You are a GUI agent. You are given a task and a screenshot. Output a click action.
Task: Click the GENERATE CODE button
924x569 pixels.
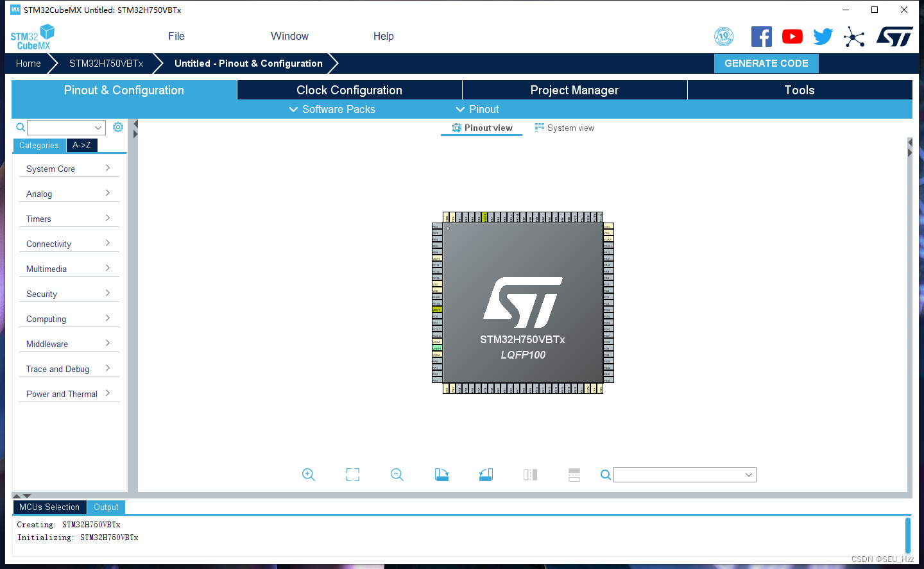[766, 63]
